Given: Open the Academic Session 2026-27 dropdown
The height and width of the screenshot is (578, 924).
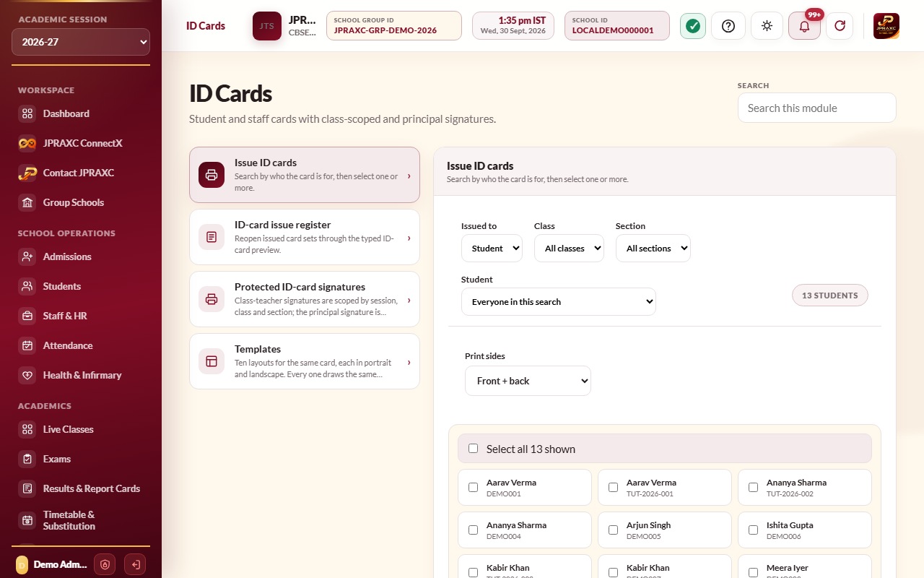Looking at the screenshot, I should (x=81, y=42).
